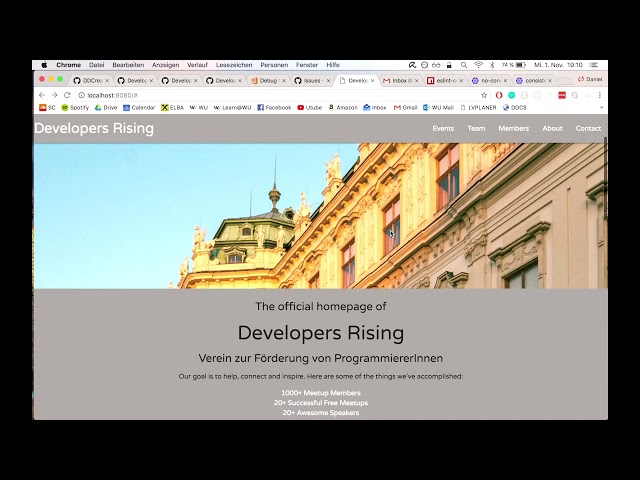640x480 pixels.
Task: Open the Lesezeichen menu
Action: tap(234, 65)
